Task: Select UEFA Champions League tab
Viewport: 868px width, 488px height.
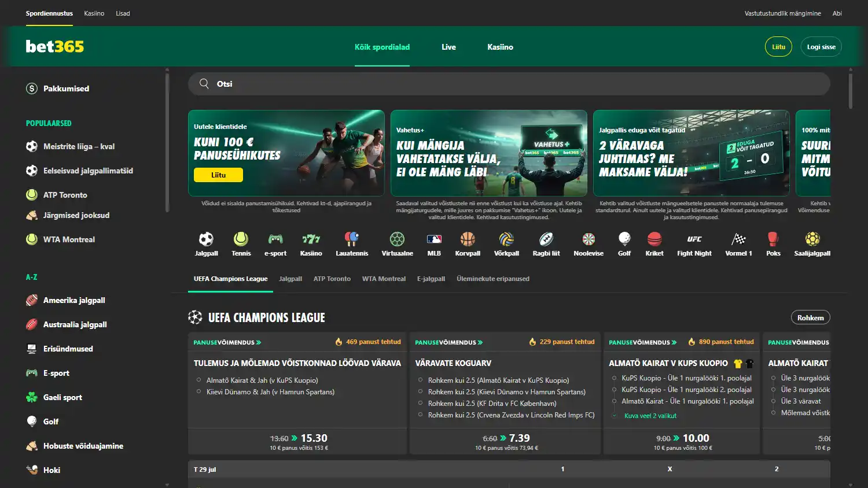Action: 230,279
